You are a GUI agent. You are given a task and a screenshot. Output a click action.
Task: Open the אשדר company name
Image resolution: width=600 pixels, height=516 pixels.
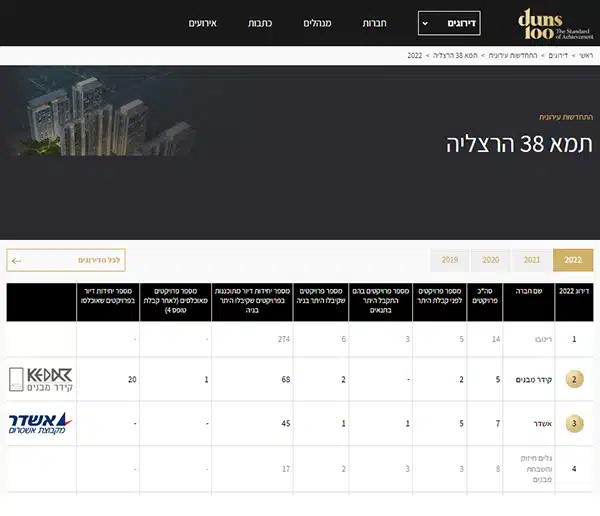coord(543,424)
